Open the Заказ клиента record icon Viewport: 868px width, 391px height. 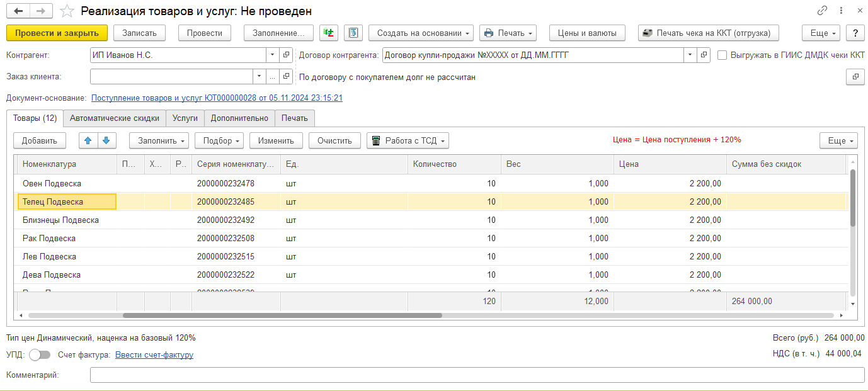286,77
